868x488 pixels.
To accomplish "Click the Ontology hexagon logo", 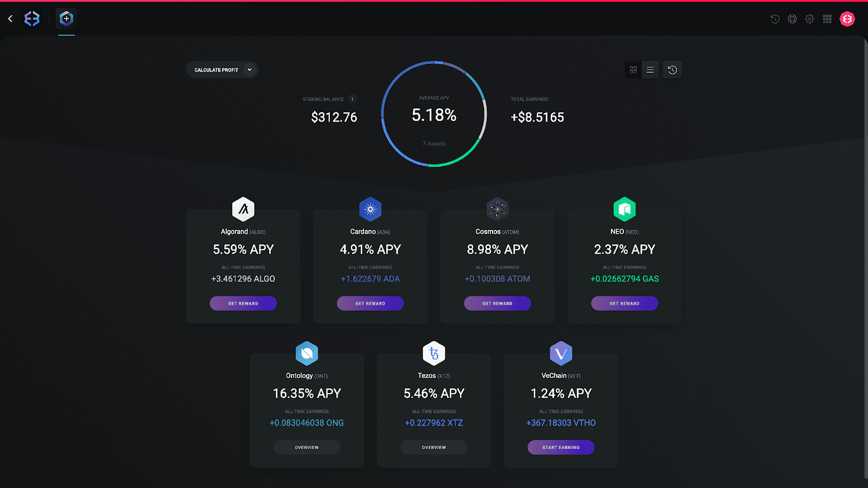I will (x=307, y=354).
